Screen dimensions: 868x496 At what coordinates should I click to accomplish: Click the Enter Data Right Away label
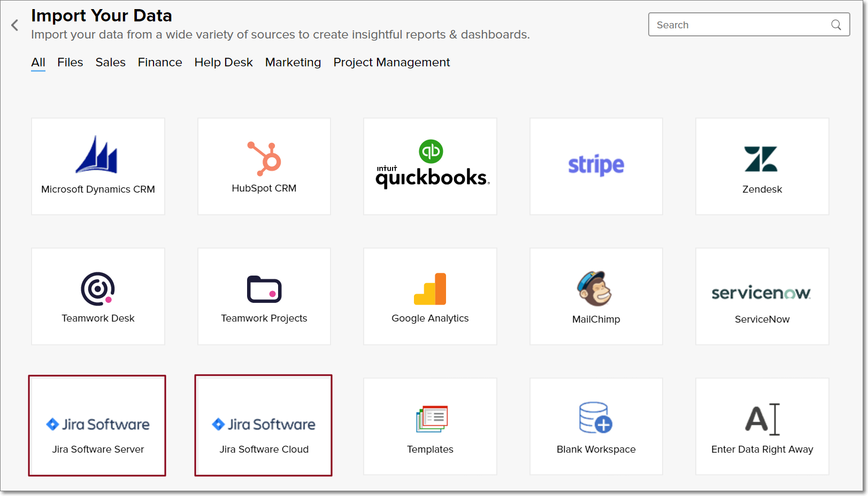coord(762,449)
